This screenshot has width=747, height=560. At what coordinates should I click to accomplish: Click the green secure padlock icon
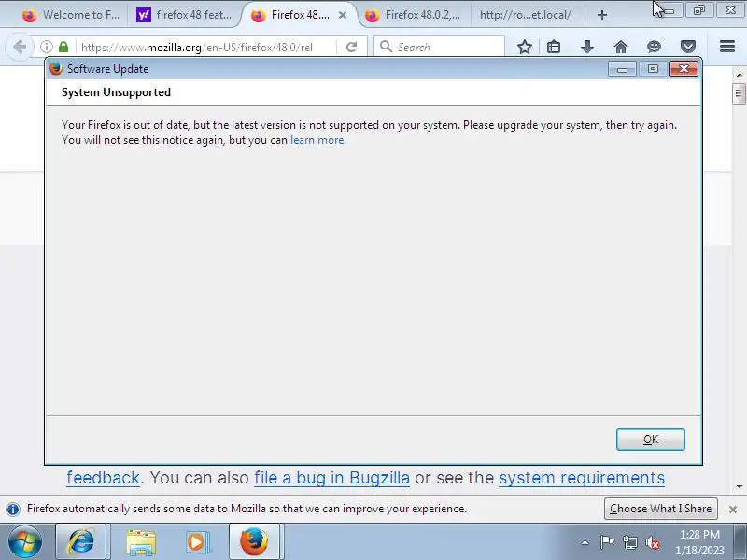(63, 47)
